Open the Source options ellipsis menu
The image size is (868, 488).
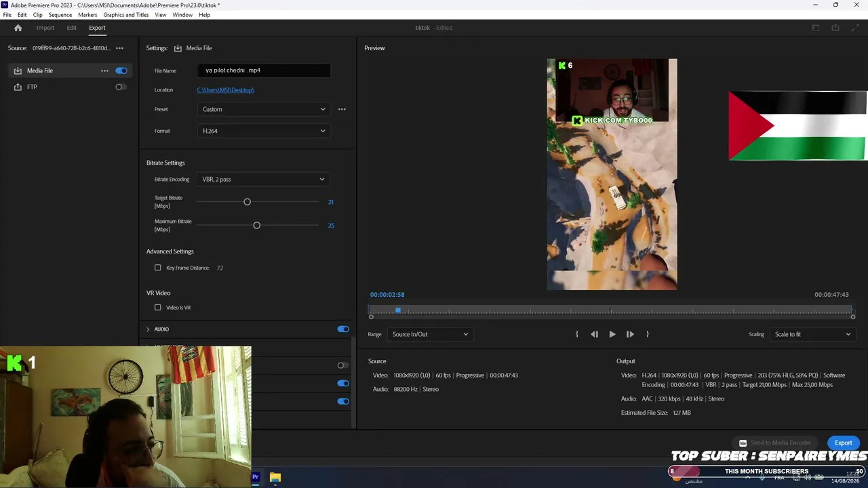pos(119,48)
